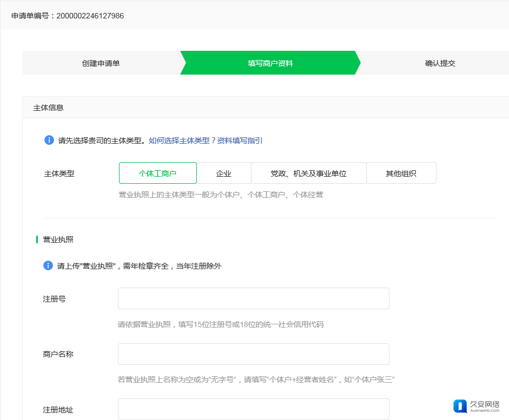509x420 pixels.
Task: Go to the 创建申请单 step
Action: (x=101, y=63)
